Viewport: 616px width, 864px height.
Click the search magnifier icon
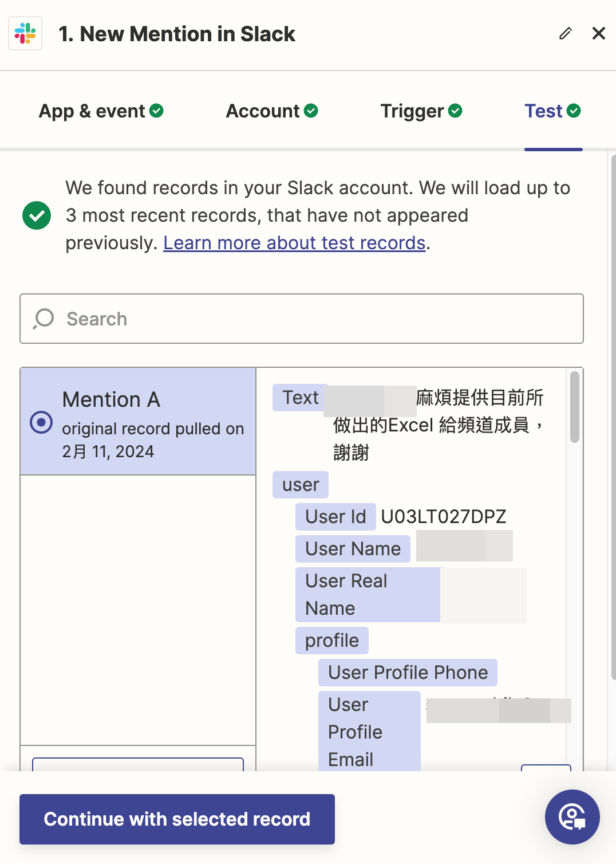point(44,319)
